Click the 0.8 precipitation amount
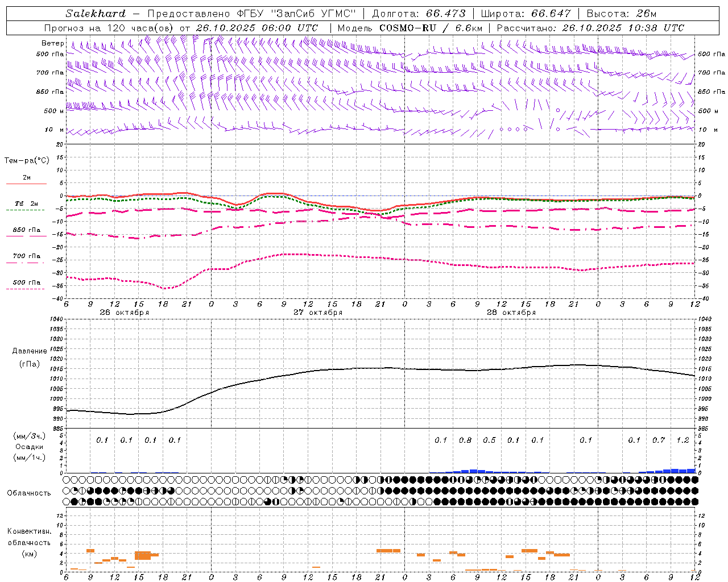 465,440
